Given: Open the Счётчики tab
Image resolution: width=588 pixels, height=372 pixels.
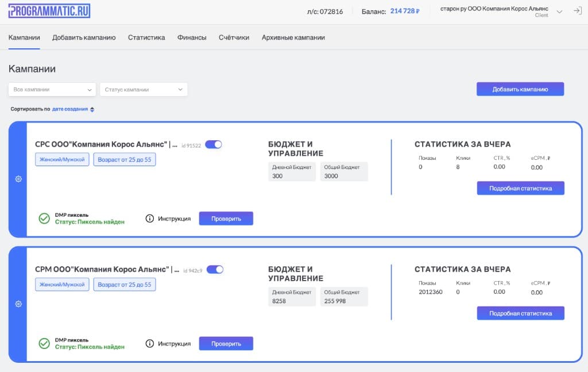Looking at the screenshot, I should coord(234,37).
